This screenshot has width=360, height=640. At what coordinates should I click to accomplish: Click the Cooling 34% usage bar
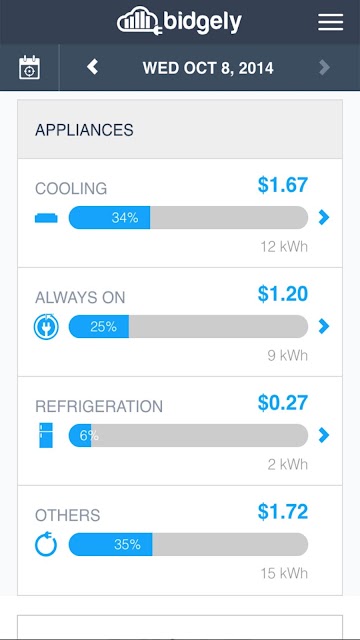pyautogui.click(x=188, y=218)
